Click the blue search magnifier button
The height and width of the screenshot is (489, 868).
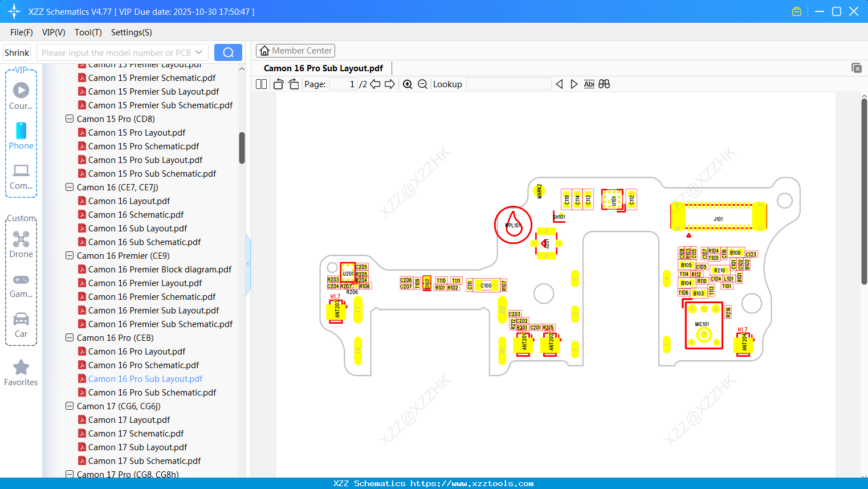[228, 52]
